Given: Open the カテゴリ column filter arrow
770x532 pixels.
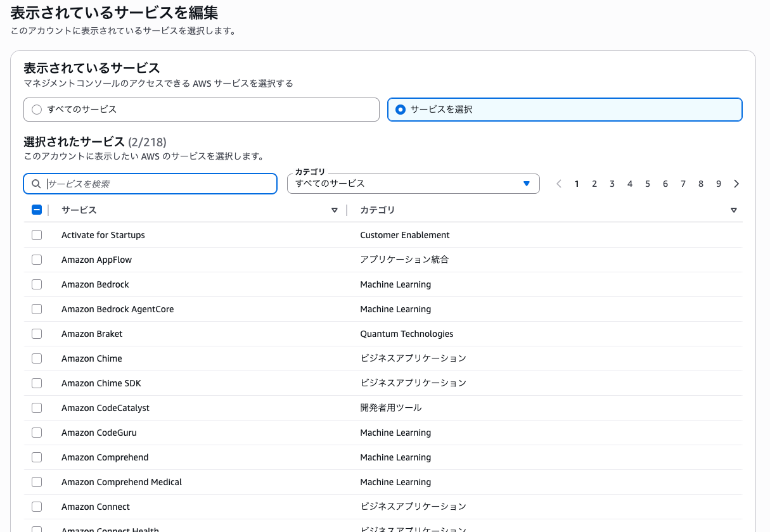Looking at the screenshot, I should point(733,210).
